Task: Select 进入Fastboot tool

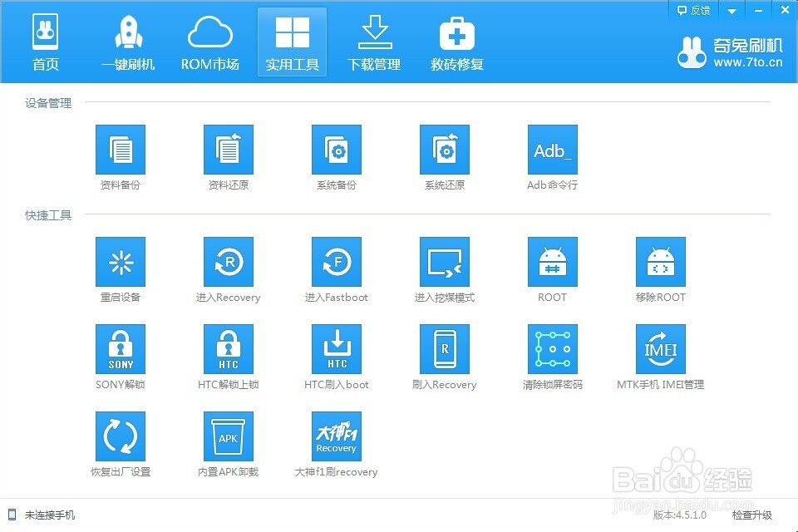Action: [337, 262]
